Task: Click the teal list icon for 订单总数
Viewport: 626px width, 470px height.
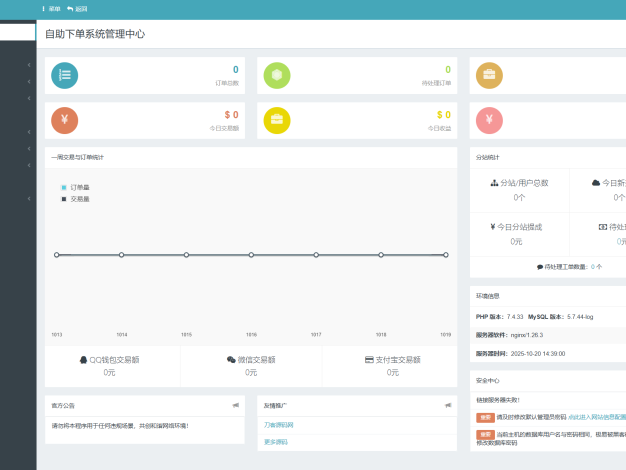Action: tap(65, 75)
